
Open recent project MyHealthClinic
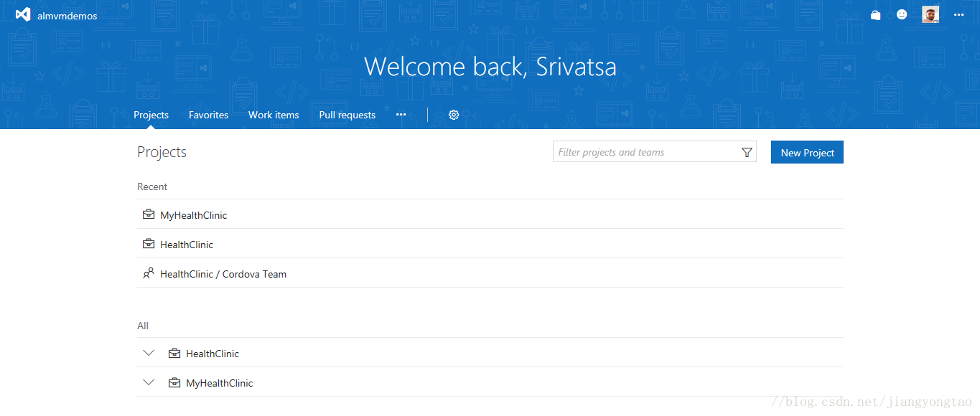[193, 215]
